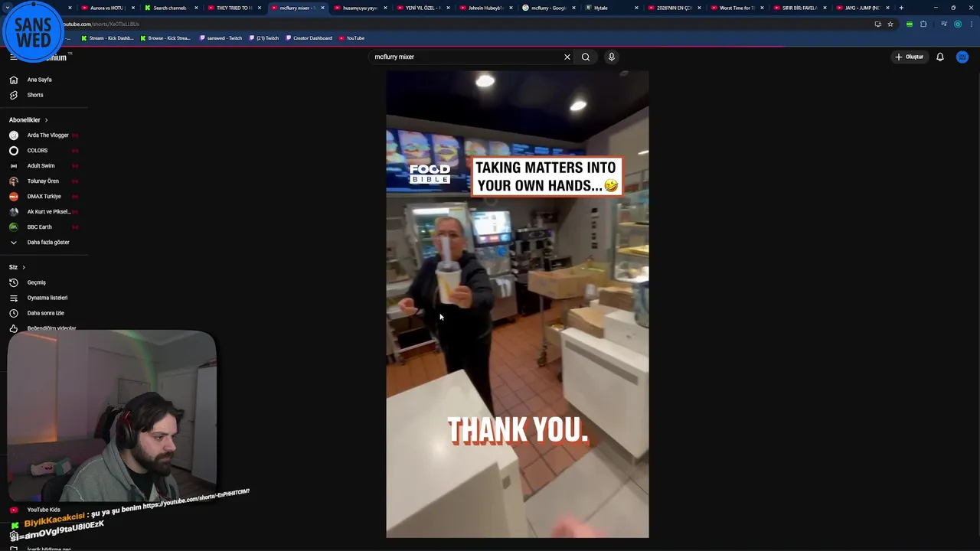Open the account avatar menu

[962, 57]
